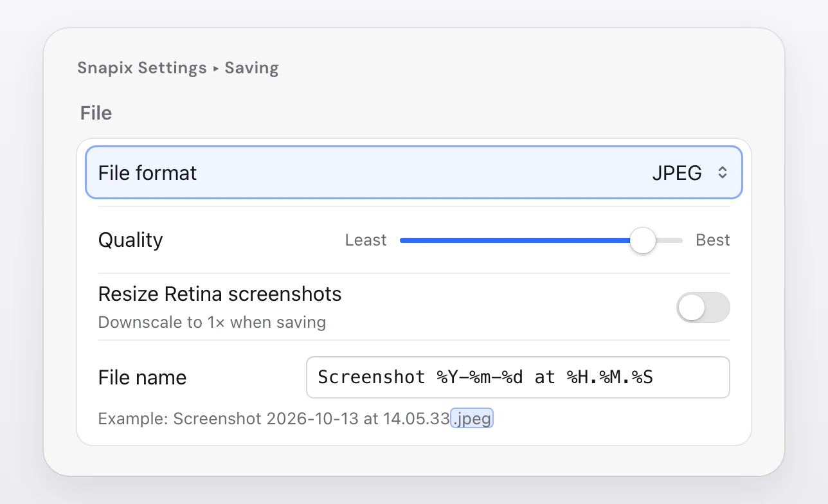Click the highlighted .jpeg extension
This screenshot has width=828, height=504.
472,419
